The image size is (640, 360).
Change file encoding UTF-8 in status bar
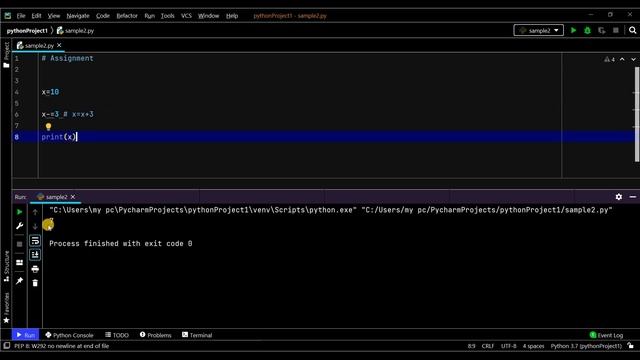coord(509,346)
